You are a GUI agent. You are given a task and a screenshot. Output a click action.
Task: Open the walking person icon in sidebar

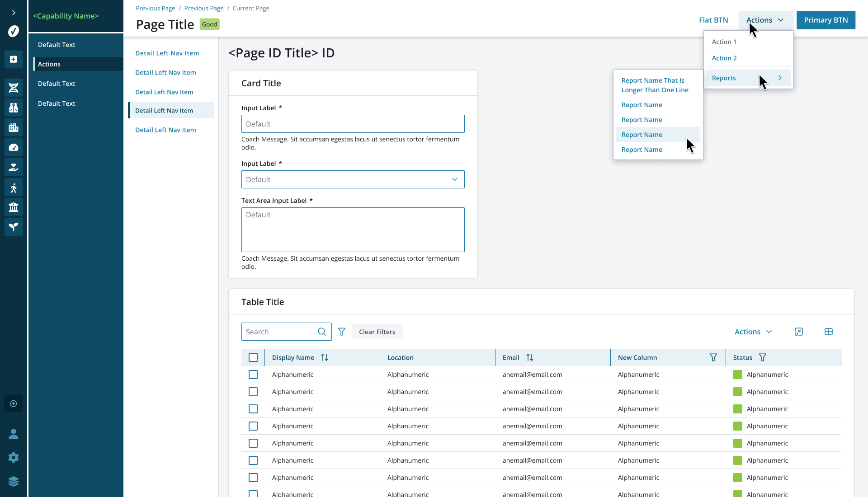pos(14,188)
